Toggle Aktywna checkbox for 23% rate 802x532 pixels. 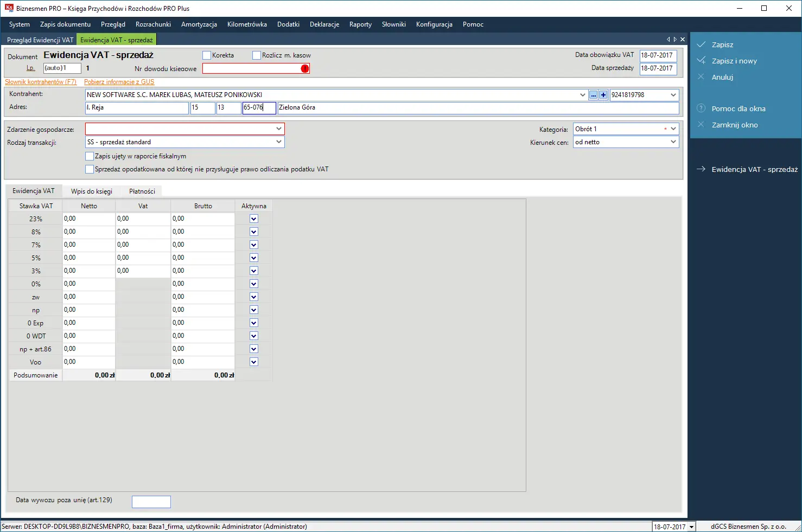pyautogui.click(x=253, y=219)
